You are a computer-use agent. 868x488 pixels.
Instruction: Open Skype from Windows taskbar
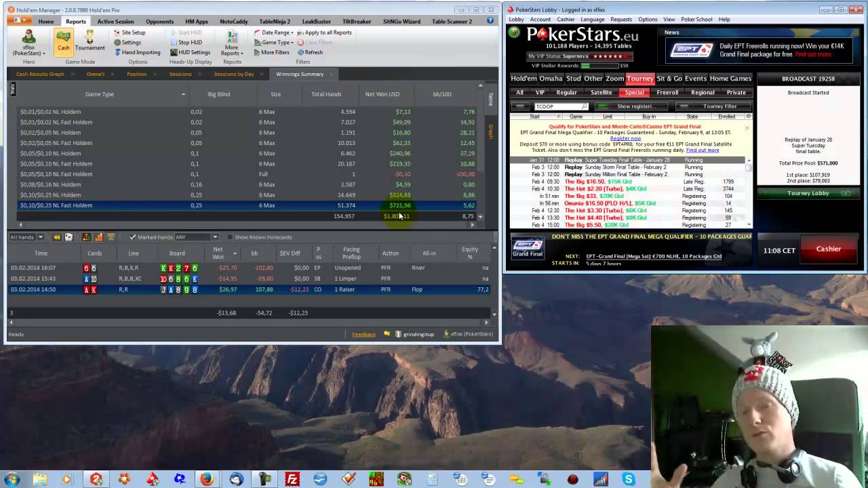click(x=629, y=479)
